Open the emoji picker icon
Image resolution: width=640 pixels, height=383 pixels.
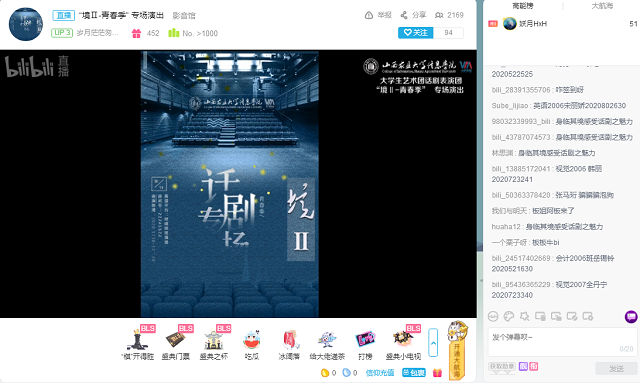point(493,316)
